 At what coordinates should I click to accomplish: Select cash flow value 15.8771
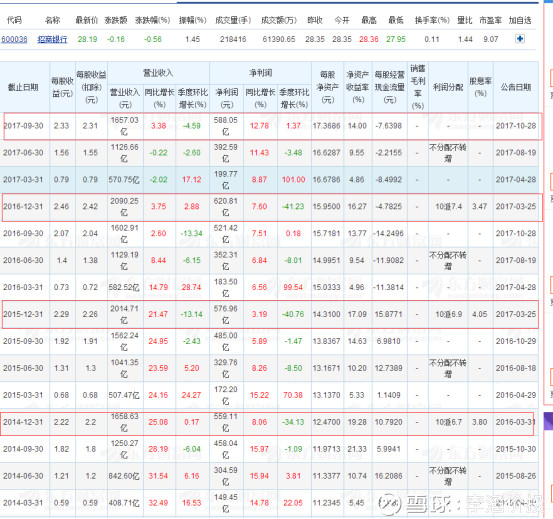click(x=388, y=314)
